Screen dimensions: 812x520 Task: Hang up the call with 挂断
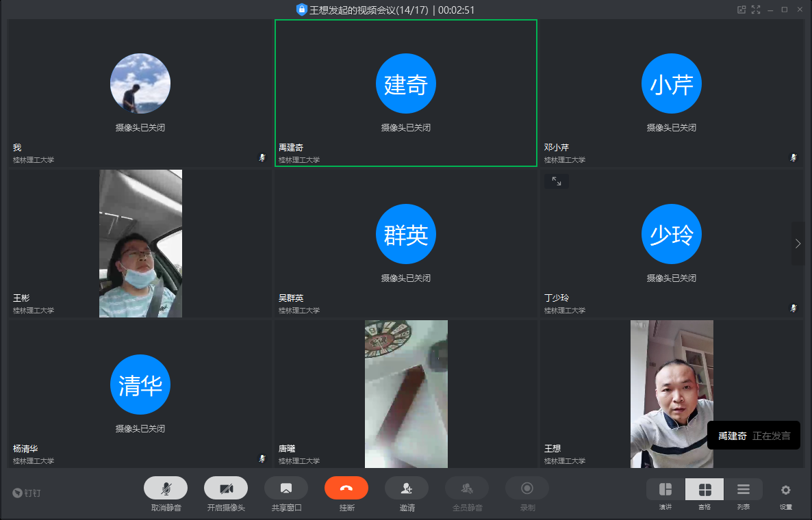346,488
